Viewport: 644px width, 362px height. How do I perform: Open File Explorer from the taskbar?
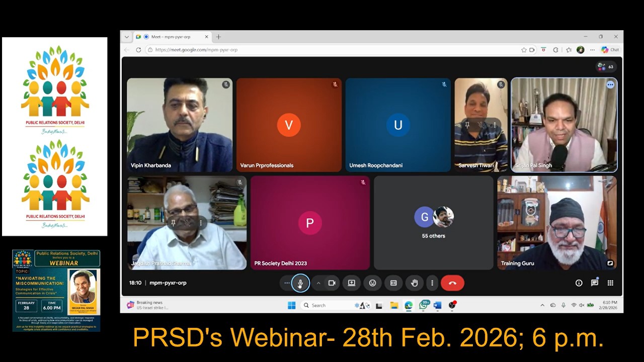[x=394, y=305]
